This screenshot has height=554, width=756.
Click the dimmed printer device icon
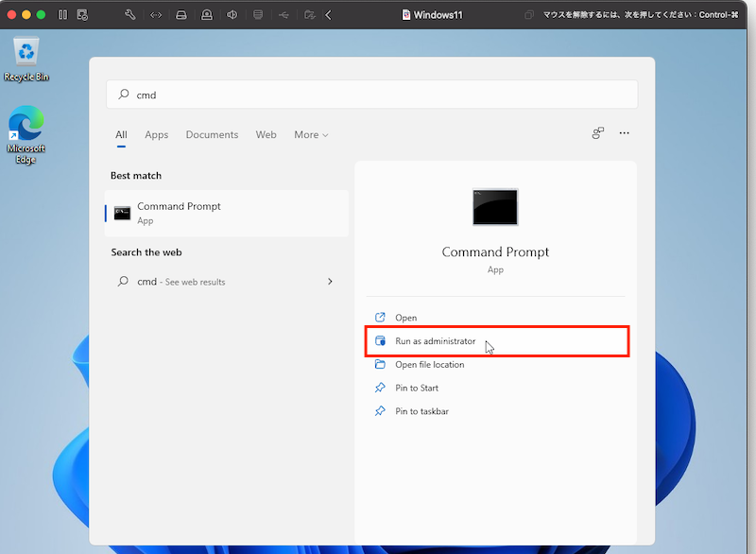[258, 15]
